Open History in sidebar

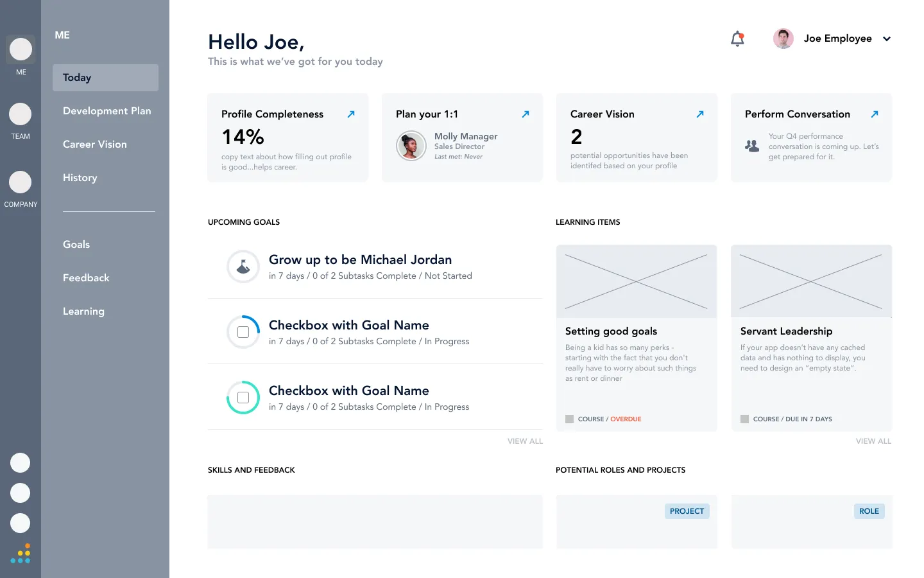click(x=80, y=178)
